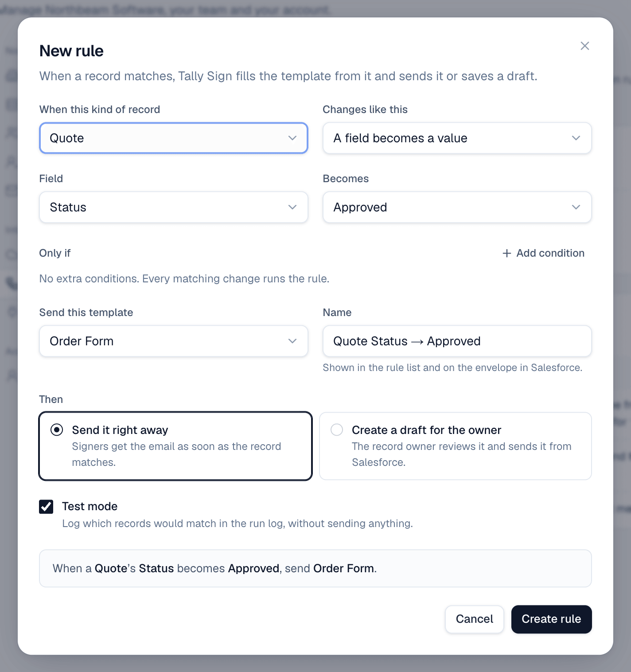Click the plus icon beside Add condition

click(506, 253)
